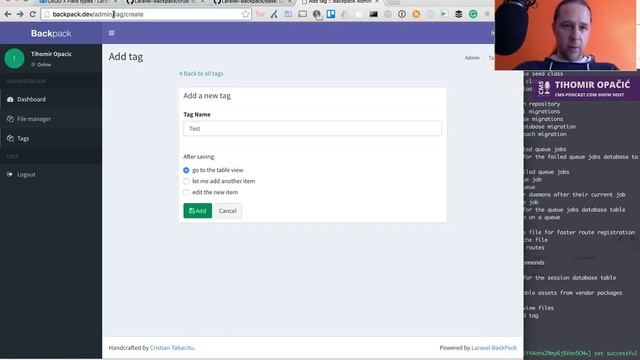
Task: Go back with the browser back arrow
Action: point(8,14)
